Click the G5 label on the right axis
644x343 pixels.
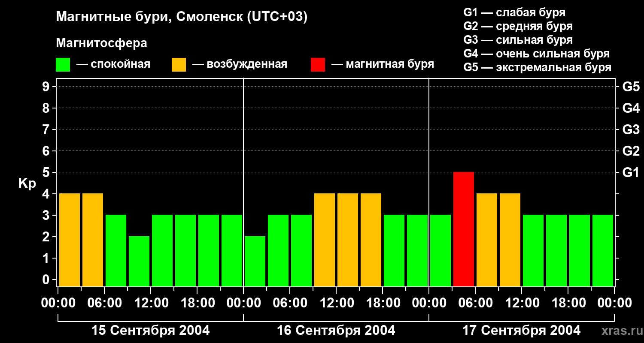click(x=631, y=87)
